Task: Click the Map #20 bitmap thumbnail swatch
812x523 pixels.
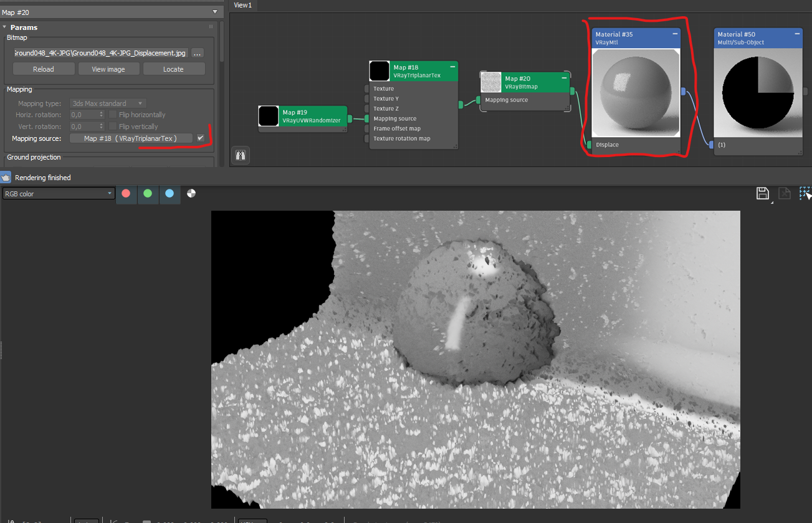Action: pyautogui.click(x=491, y=82)
